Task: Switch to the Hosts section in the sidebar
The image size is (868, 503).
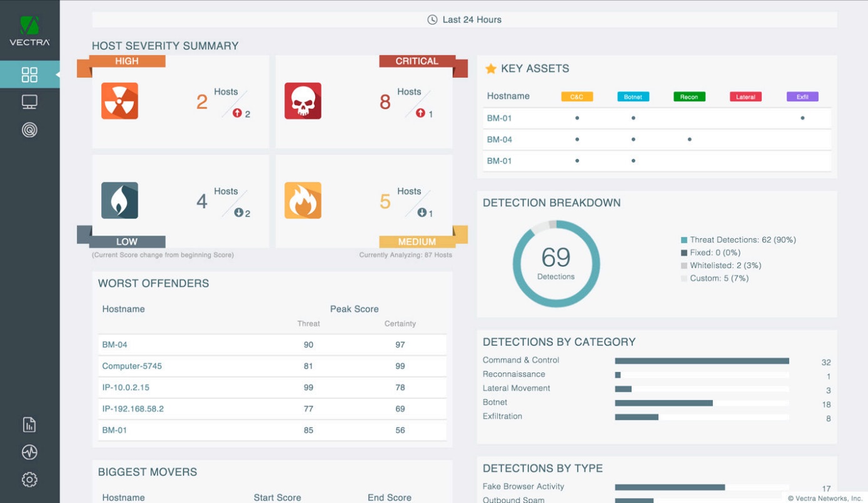Action: [29, 101]
